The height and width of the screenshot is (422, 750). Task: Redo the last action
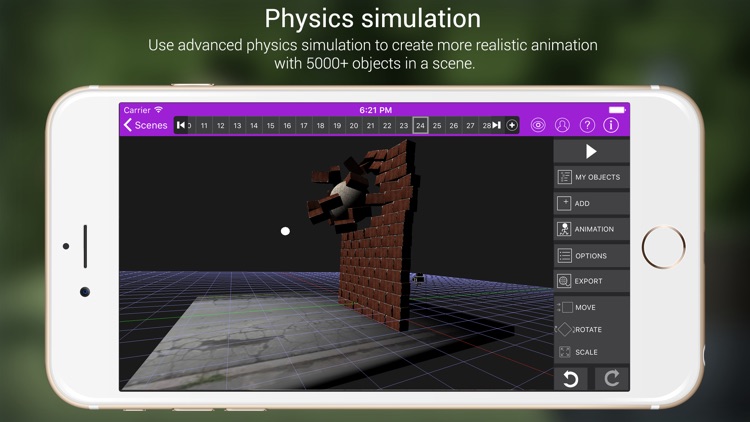coord(612,378)
